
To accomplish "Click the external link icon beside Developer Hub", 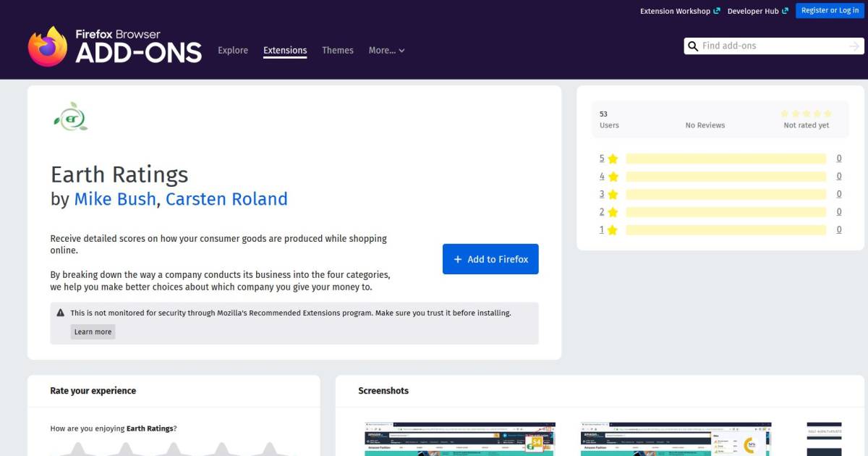I will click(783, 10).
